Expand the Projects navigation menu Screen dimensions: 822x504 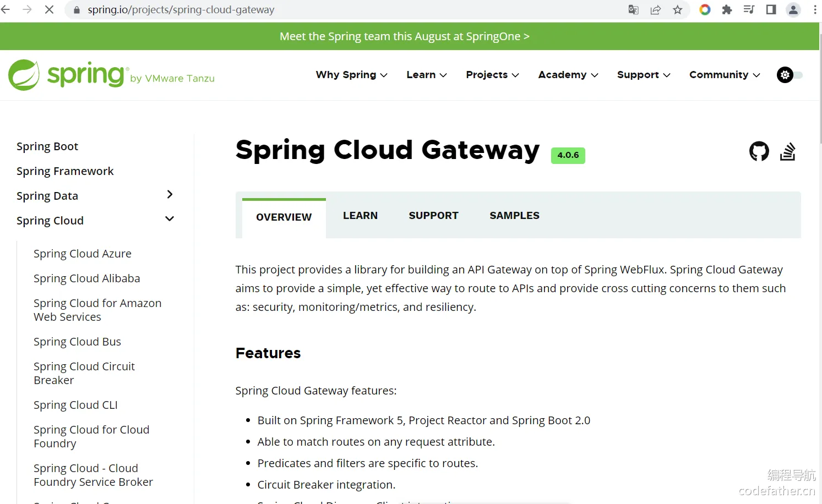pyautogui.click(x=492, y=75)
